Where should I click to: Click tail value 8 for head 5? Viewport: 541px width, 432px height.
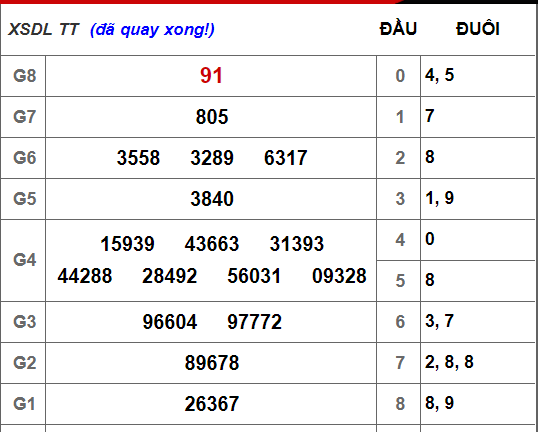pyautogui.click(x=430, y=280)
